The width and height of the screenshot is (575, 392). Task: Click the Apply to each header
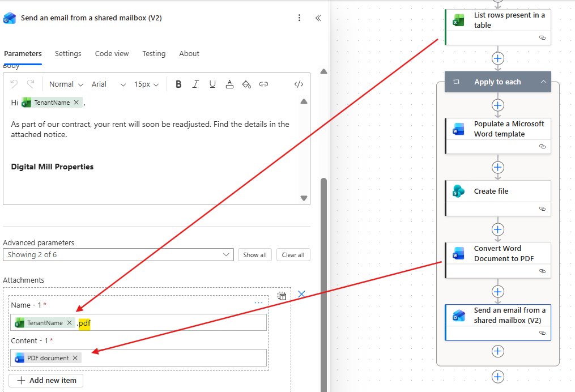[x=497, y=82]
